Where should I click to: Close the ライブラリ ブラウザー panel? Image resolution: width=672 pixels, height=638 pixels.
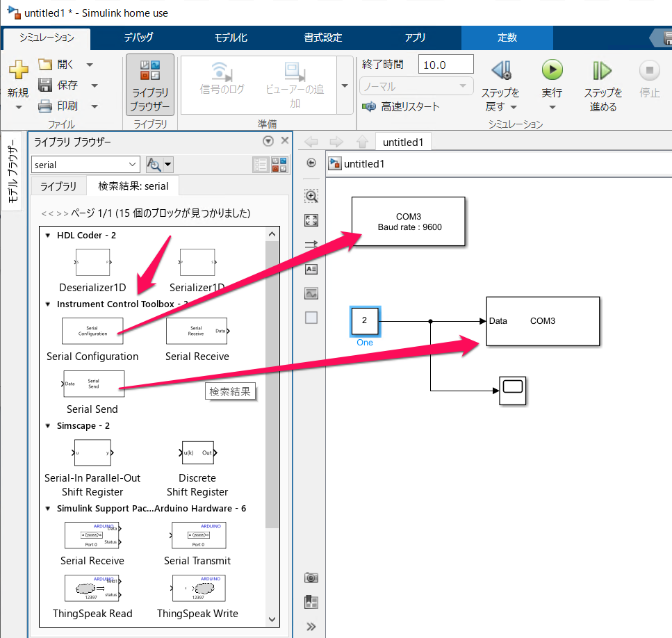[x=284, y=140]
